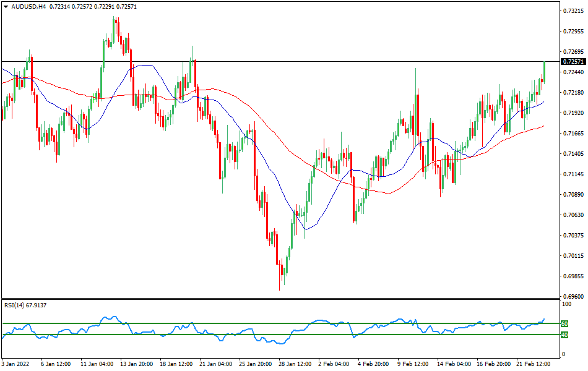Select the RSI(14) indicator label
Viewport: 588px width, 371px height.
[x=14, y=304]
